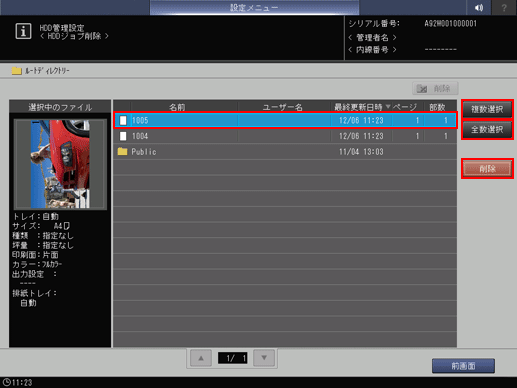Click the ユーザー名 column header
Image resolution: width=517 pixels, height=388 pixels.
283,107
